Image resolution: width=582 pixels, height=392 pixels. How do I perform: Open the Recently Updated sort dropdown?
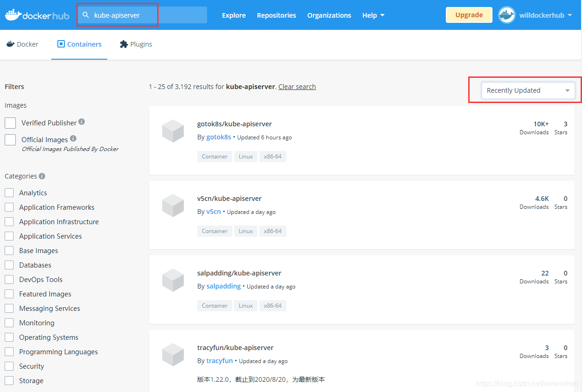pyautogui.click(x=528, y=90)
